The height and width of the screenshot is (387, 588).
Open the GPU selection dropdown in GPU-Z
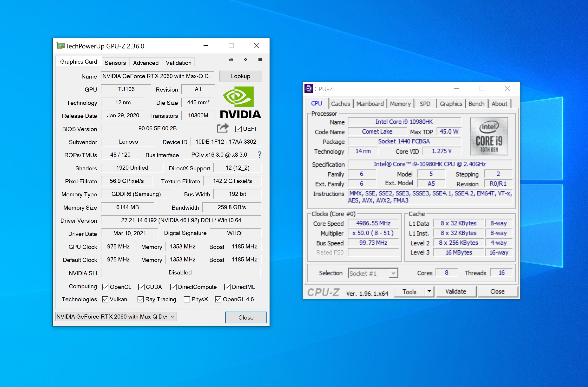coord(116,317)
